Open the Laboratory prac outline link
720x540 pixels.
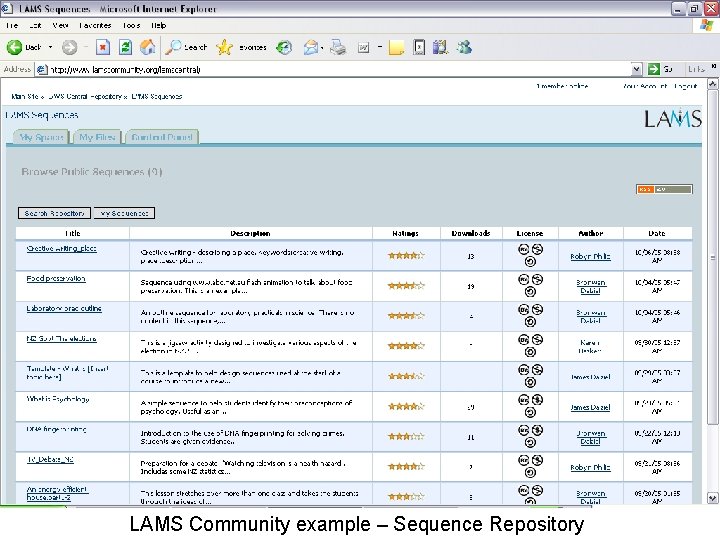tap(64, 308)
